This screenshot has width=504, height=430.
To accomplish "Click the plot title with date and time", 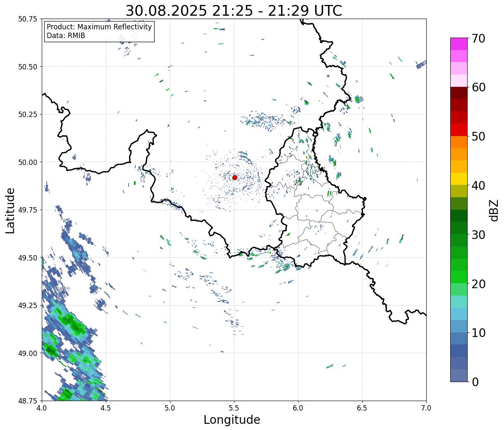I will [234, 10].
